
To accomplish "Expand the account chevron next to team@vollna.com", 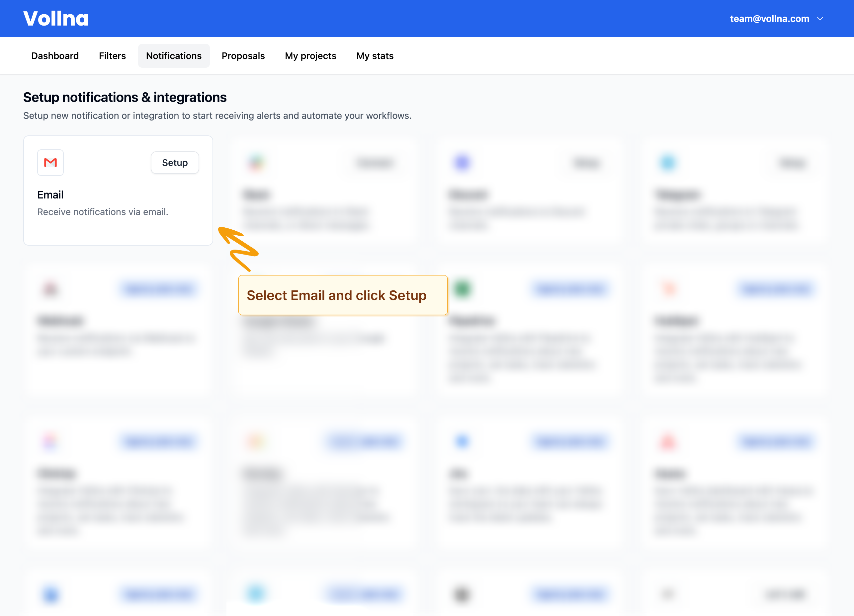I will coord(820,19).
